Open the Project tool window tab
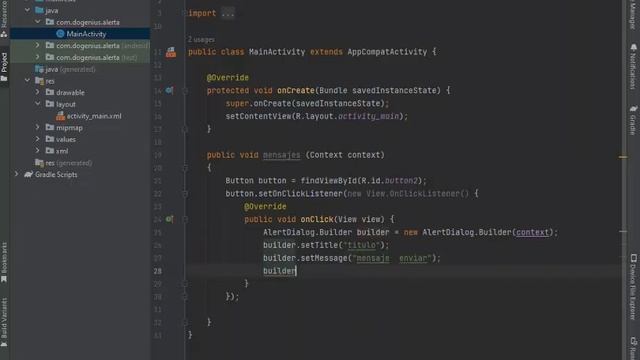 4,67
